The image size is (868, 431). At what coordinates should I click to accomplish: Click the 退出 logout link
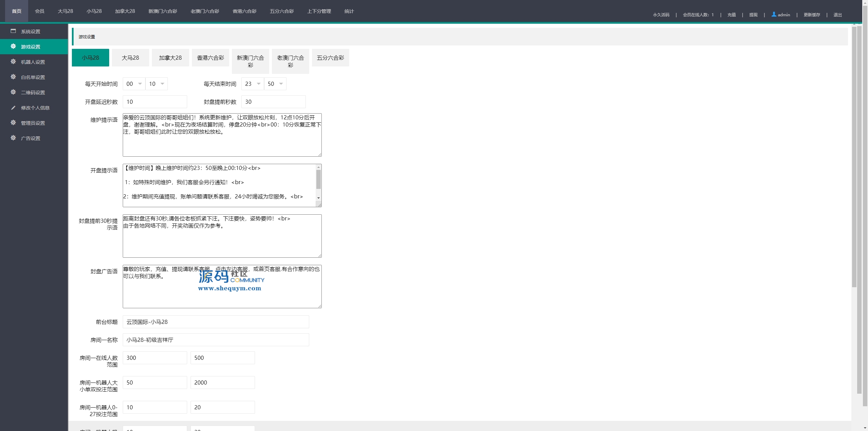click(838, 15)
